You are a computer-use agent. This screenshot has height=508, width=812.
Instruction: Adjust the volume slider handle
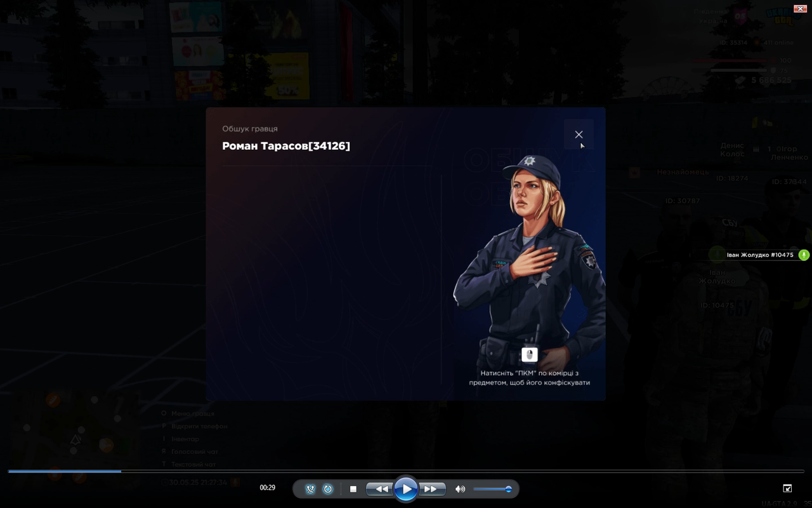click(508, 489)
